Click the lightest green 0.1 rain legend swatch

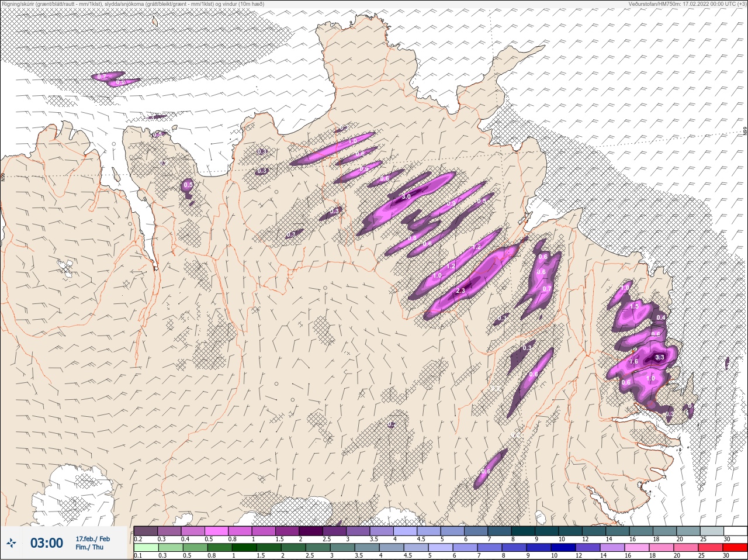(146, 548)
